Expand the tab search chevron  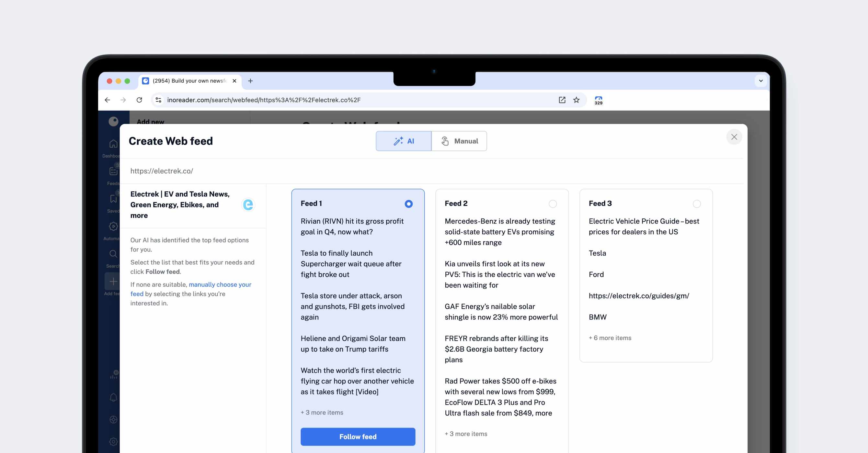[761, 81]
